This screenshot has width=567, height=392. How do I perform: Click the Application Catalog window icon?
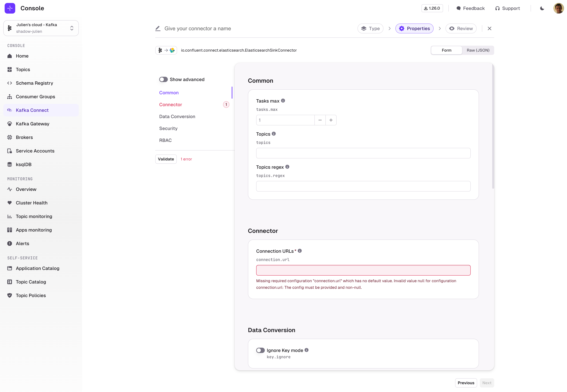point(10,268)
